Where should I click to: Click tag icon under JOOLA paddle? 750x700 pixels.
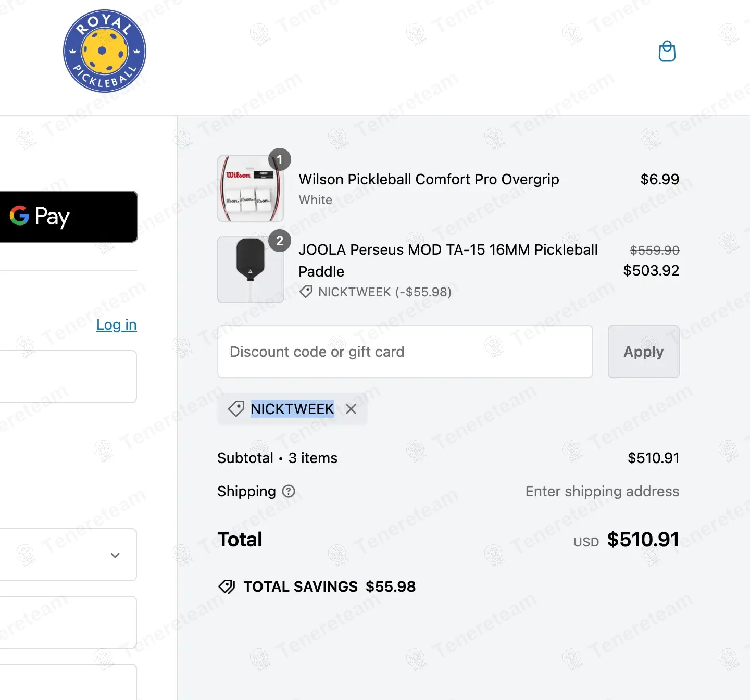pyautogui.click(x=306, y=292)
